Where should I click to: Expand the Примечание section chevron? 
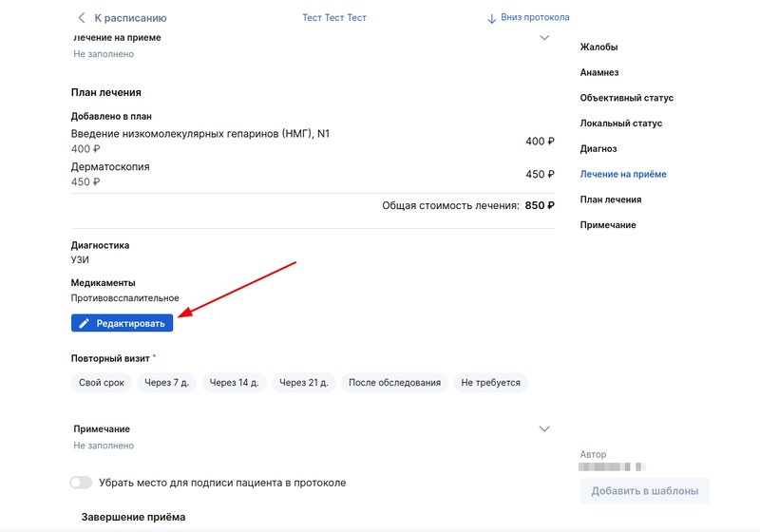pos(544,428)
